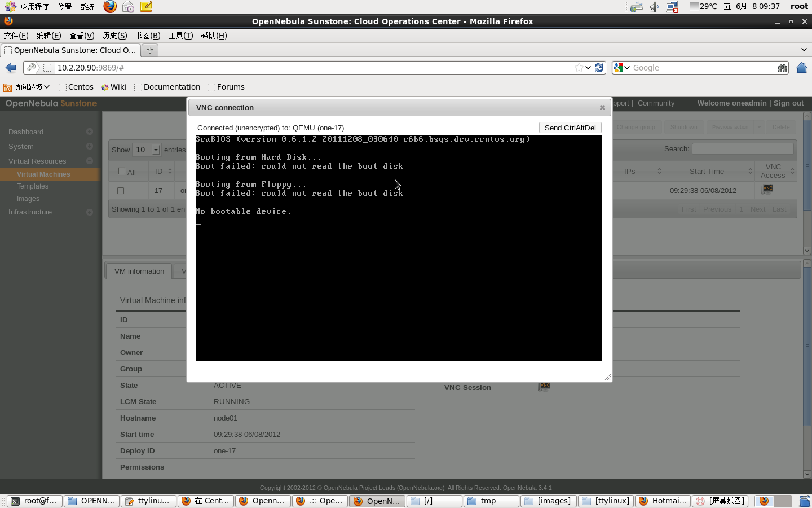The height and width of the screenshot is (508, 812).
Task: Reload the page with refresh icon
Action: point(599,68)
